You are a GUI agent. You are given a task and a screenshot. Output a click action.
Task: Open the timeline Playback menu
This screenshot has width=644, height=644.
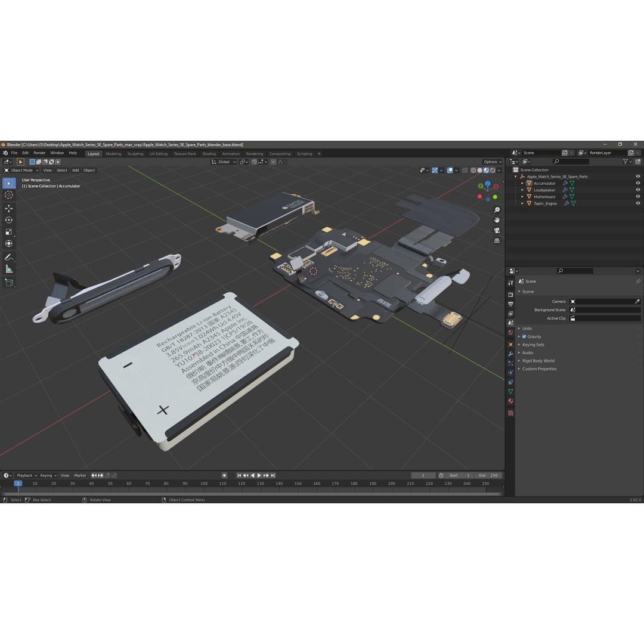click(26, 475)
